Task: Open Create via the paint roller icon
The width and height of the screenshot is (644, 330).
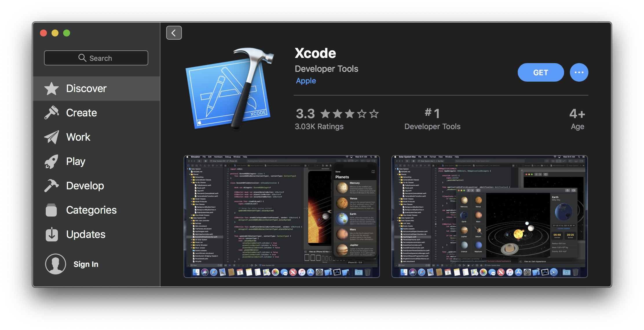Action: 52,113
